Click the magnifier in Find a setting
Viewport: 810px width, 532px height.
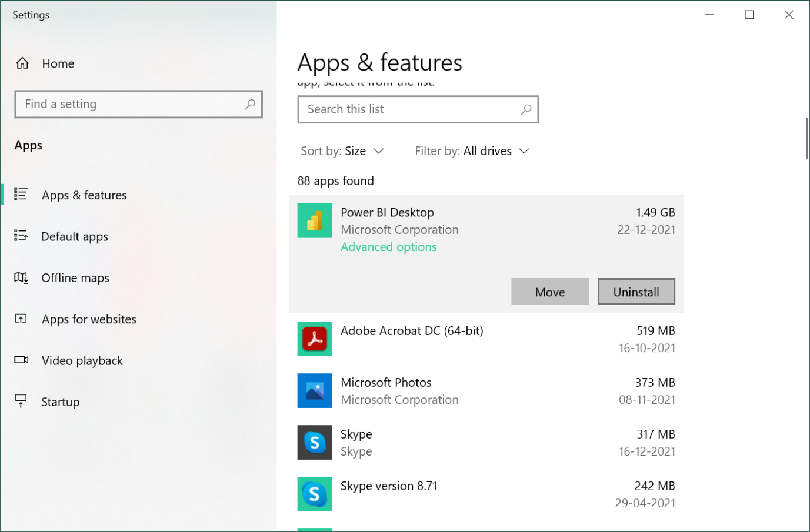(250, 104)
